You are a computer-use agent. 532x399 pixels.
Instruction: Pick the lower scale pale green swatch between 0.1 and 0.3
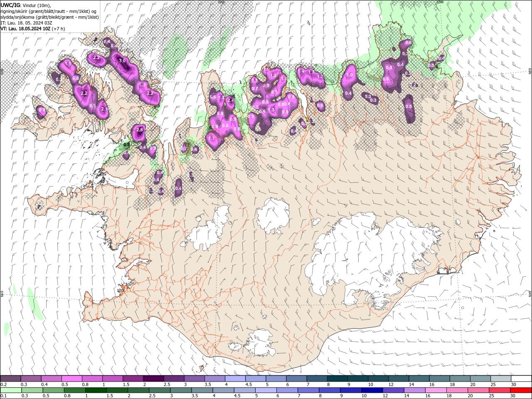pyautogui.click(x=11, y=390)
